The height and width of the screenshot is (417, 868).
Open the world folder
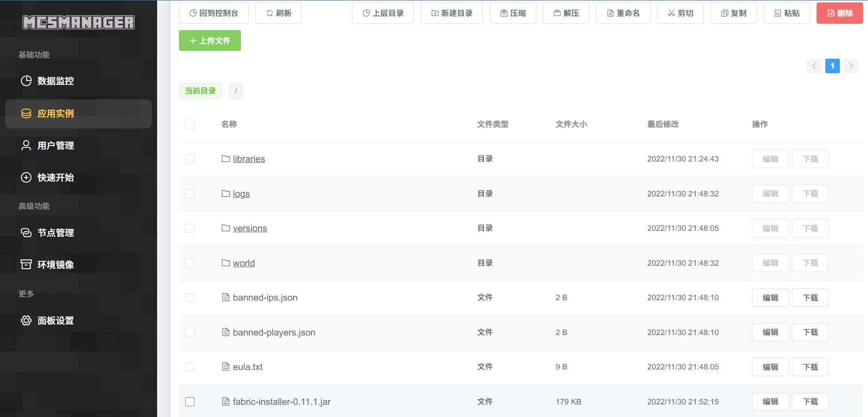tap(243, 263)
